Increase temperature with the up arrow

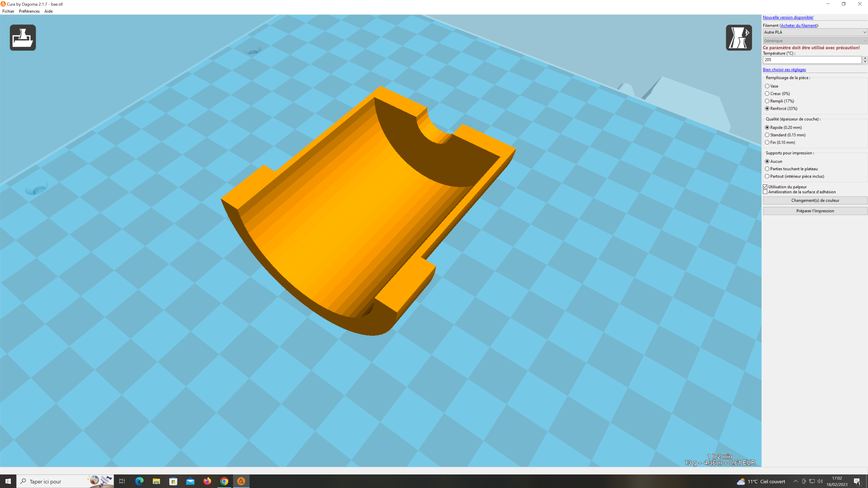(x=865, y=58)
